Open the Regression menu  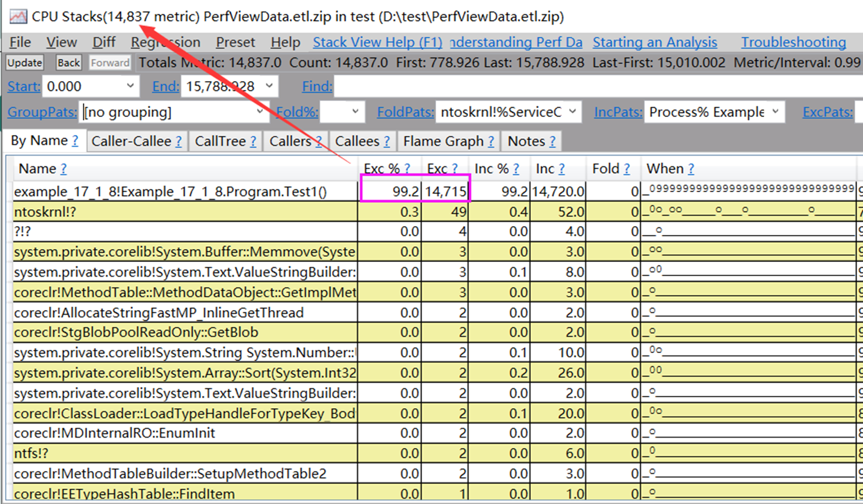coord(165,42)
